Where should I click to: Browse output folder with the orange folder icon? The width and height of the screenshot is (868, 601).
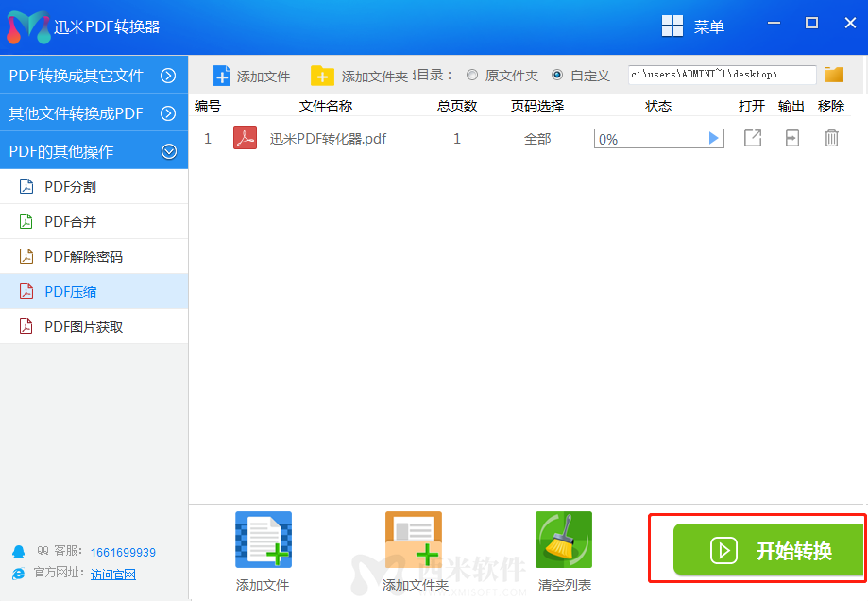833,75
